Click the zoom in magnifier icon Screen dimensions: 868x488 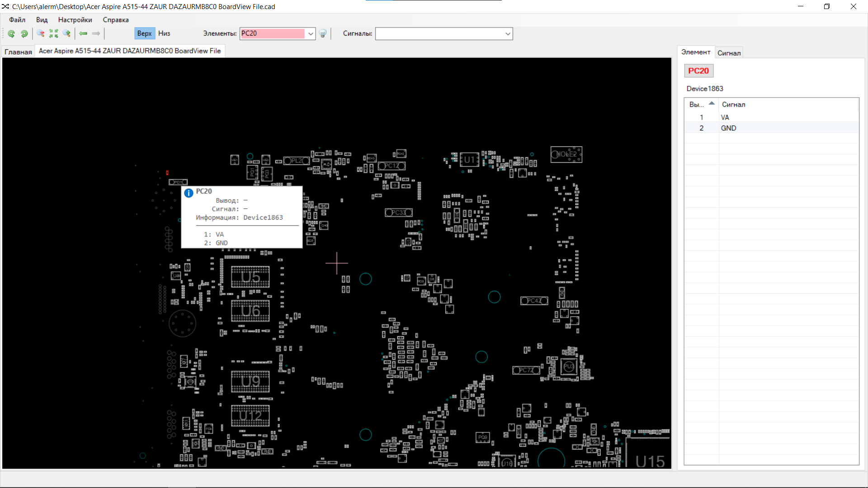[67, 33]
